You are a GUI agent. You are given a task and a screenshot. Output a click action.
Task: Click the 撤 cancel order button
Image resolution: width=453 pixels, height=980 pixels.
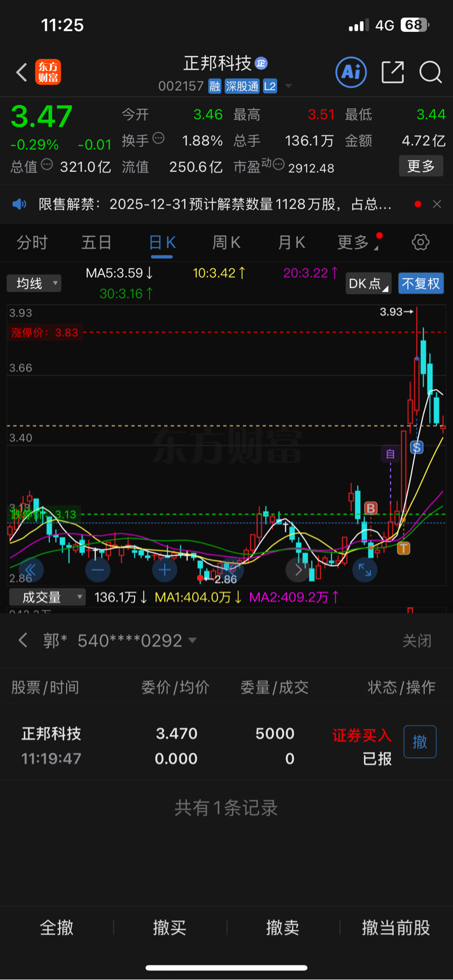[420, 741]
